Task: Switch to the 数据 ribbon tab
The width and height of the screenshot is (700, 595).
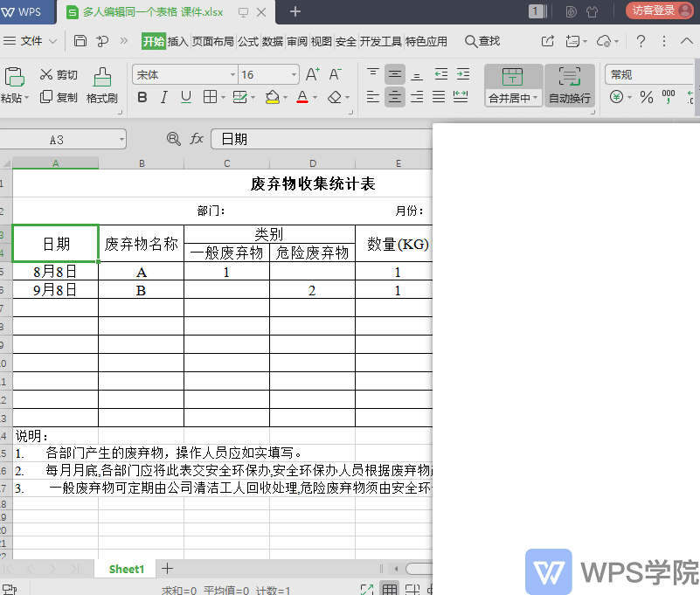Action: tap(273, 42)
